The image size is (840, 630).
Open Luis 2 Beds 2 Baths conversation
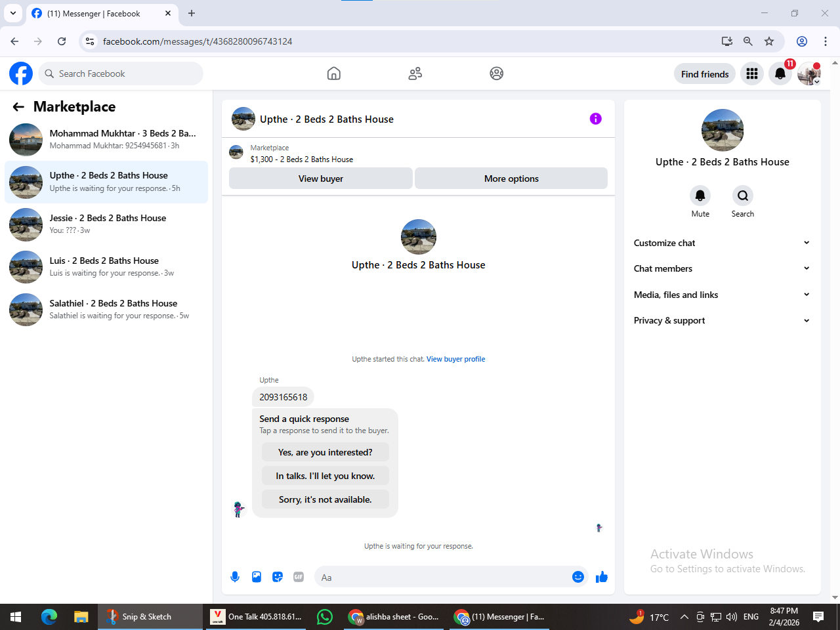pyautogui.click(x=106, y=267)
